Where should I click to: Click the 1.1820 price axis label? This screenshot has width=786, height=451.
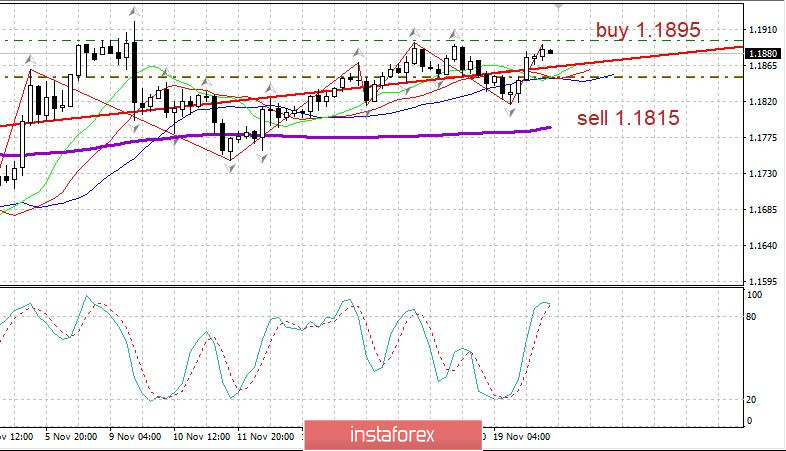[762, 102]
